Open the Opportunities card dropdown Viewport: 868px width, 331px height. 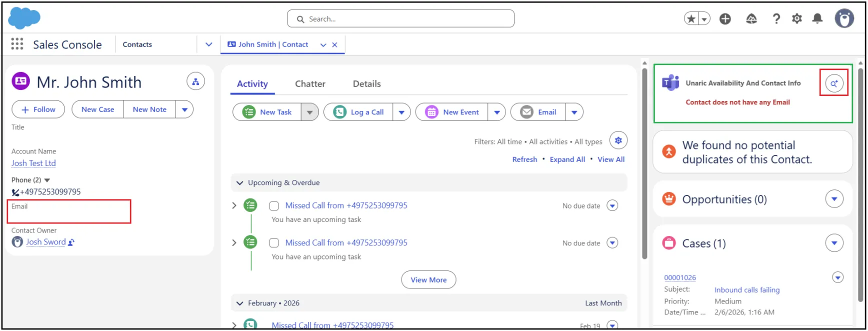[x=834, y=199]
